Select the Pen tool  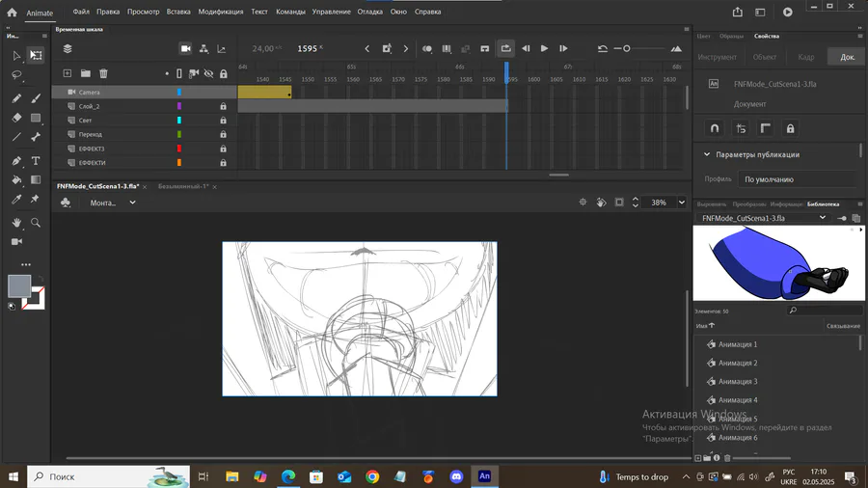pos(16,161)
